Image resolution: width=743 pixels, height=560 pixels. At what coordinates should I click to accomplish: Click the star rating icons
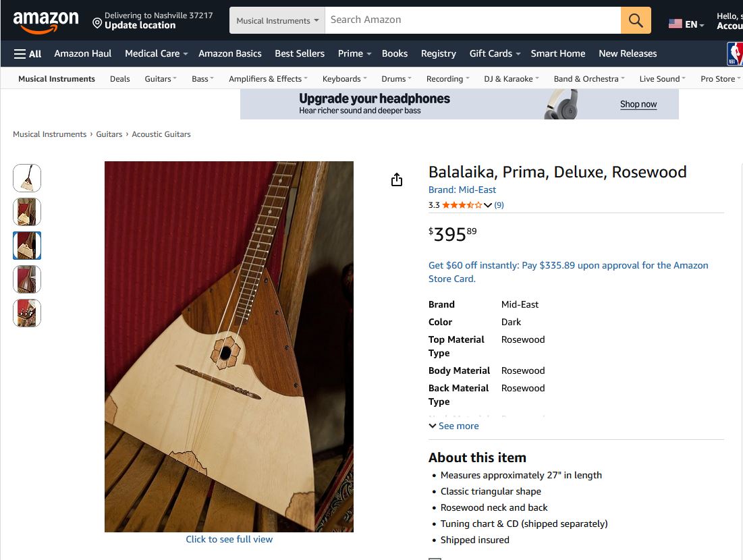(x=462, y=205)
